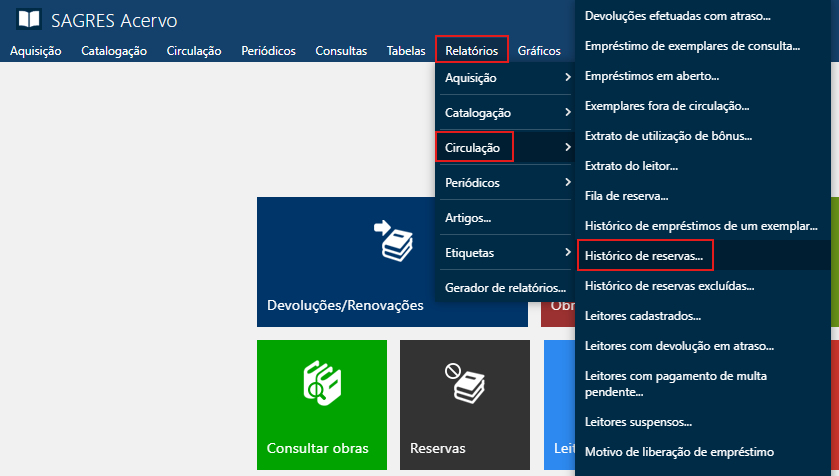Click the SAGRES Acervo book logo icon
This screenshot has height=476, width=839.
(30, 19)
